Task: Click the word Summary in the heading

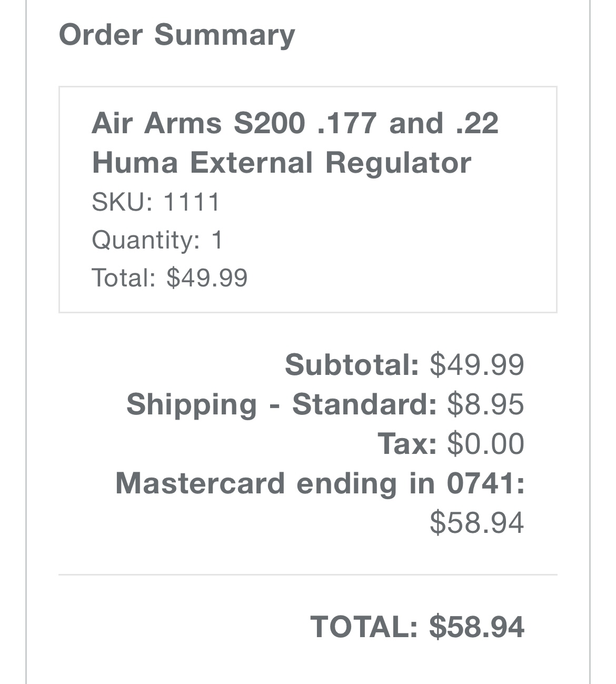Action: click(225, 36)
